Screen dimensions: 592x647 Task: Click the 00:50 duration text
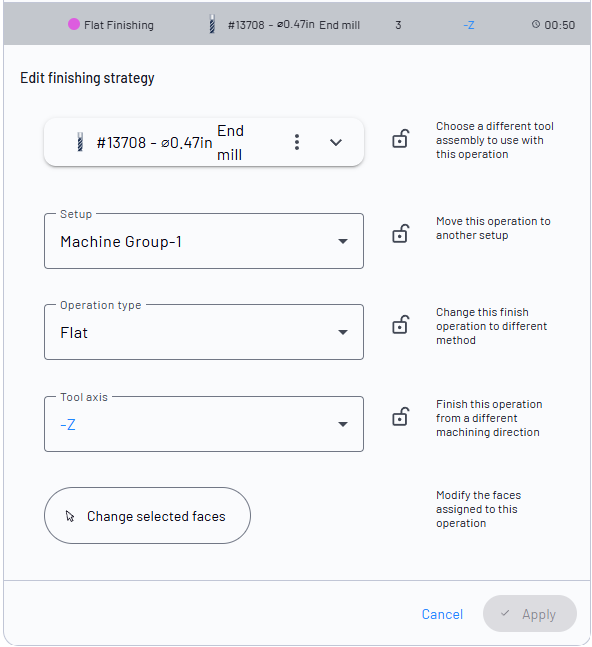(559, 25)
